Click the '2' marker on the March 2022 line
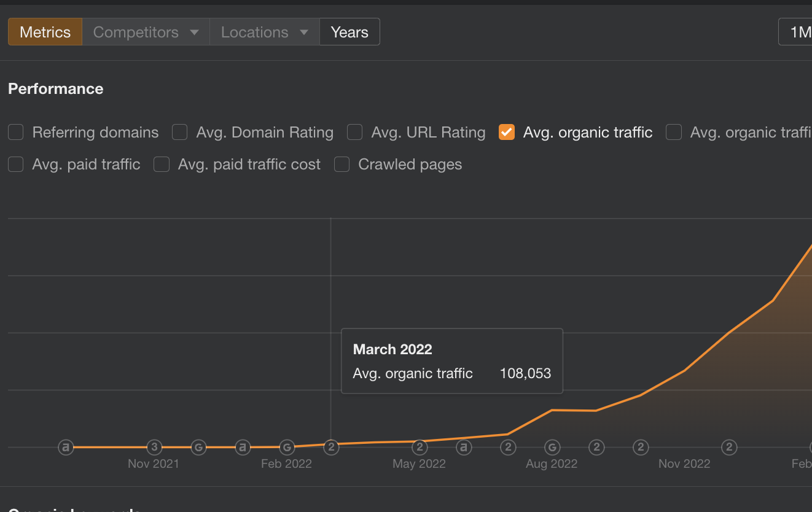Viewport: 812px width, 512px height. [331, 448]
